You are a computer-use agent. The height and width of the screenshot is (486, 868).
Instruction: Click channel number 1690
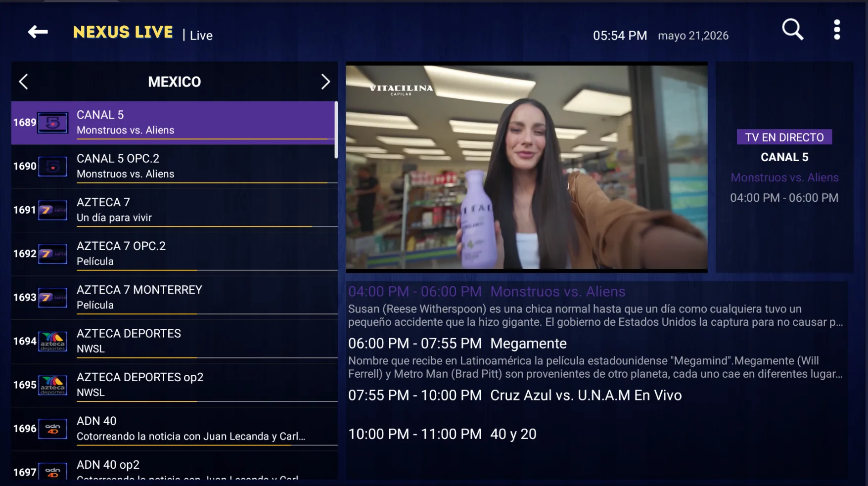coord(25,167)
